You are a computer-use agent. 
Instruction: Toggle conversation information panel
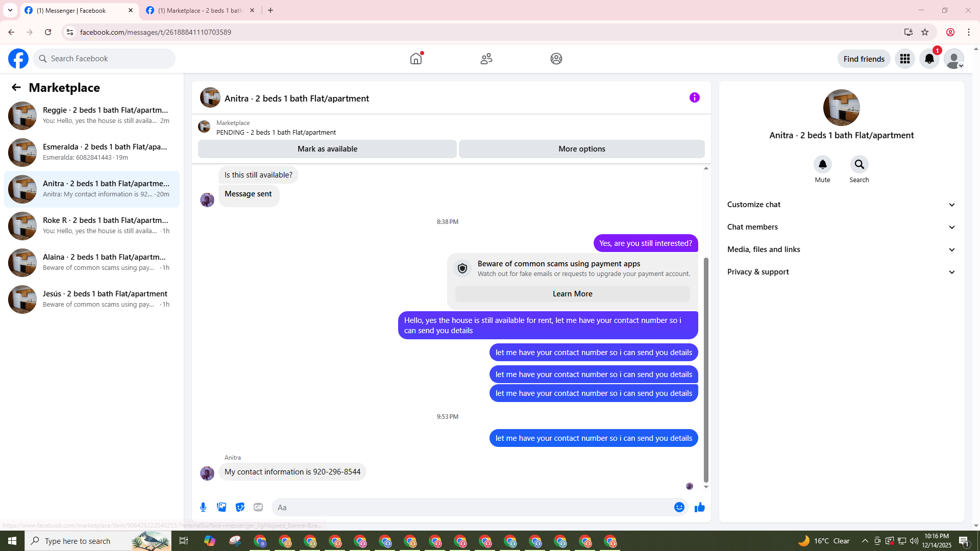coord(694,97)
